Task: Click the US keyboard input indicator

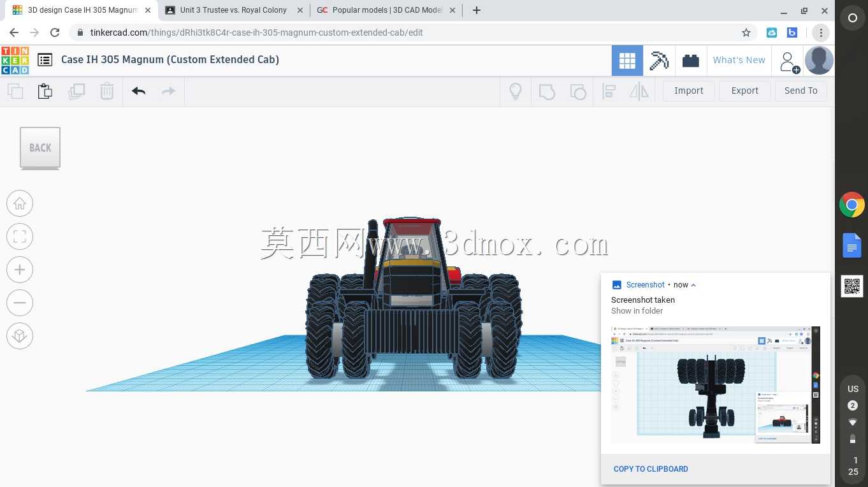Action: coord(853,389)
